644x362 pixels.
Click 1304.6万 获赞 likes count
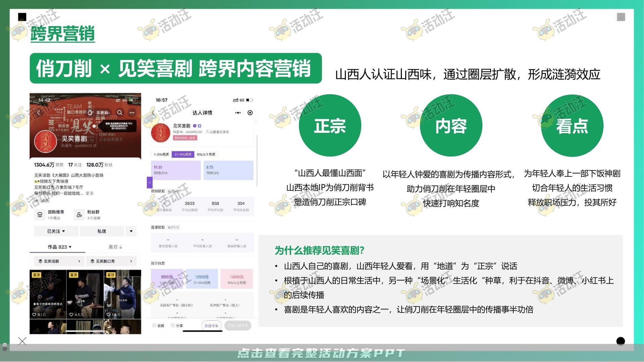click(x=49, y=165)
